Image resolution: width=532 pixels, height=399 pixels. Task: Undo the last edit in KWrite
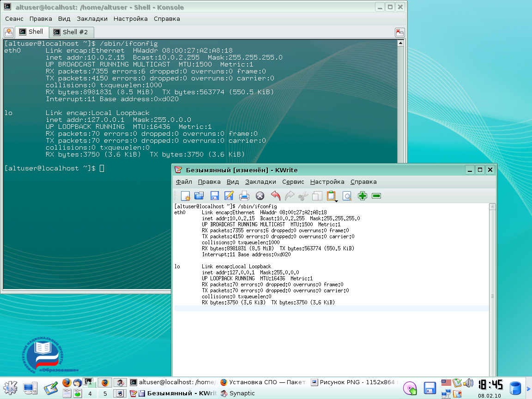(276, 196)
